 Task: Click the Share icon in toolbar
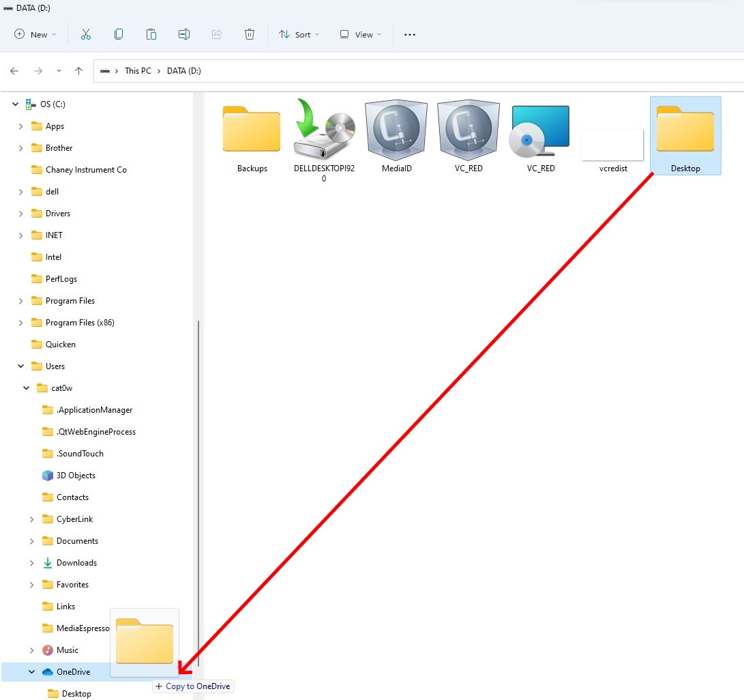coord(217,34)
